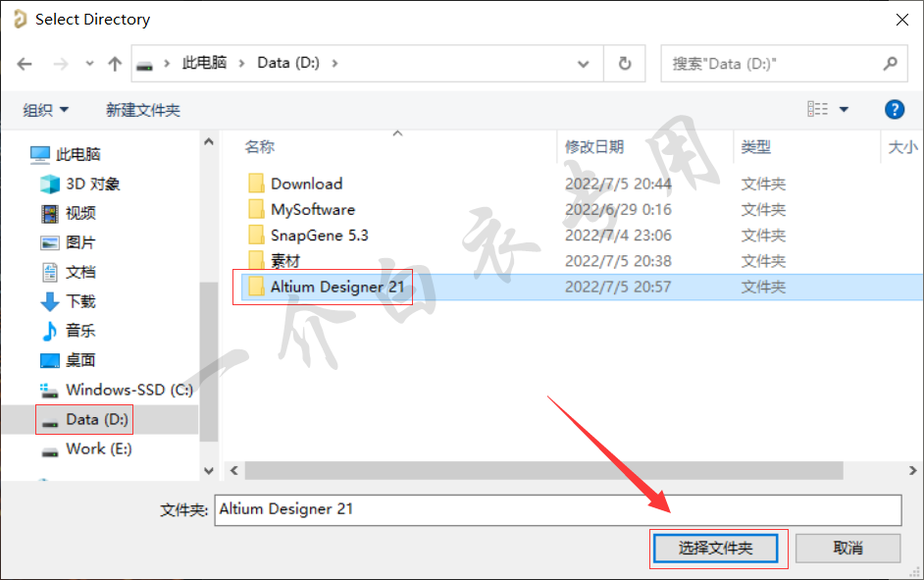Viewport: 924px width, 580px height.
Task: Click the 桌面 desktop icon
Action: pos(50,361)
